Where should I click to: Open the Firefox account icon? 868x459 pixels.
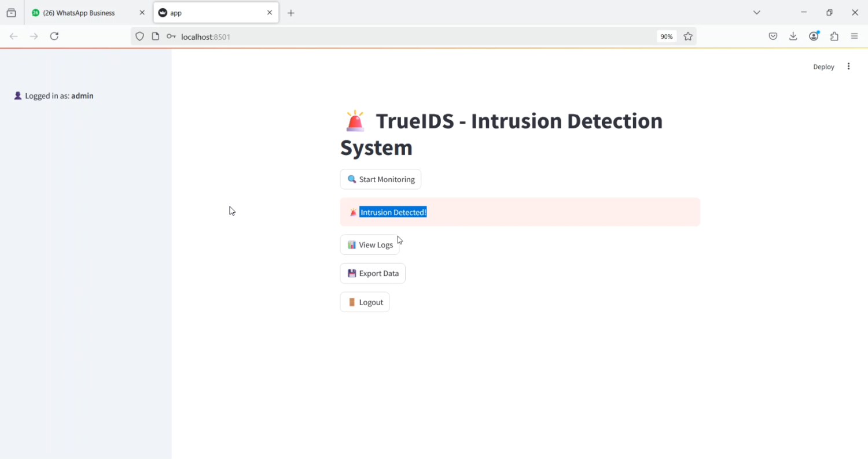point(814,36)
